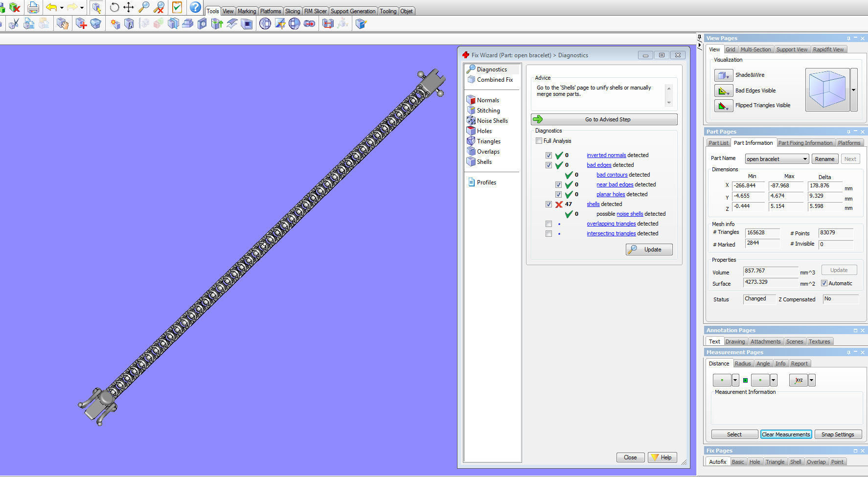Click the Snap Settings button
This screenshot has height=477, width=868.
click(x=838, y=434)
